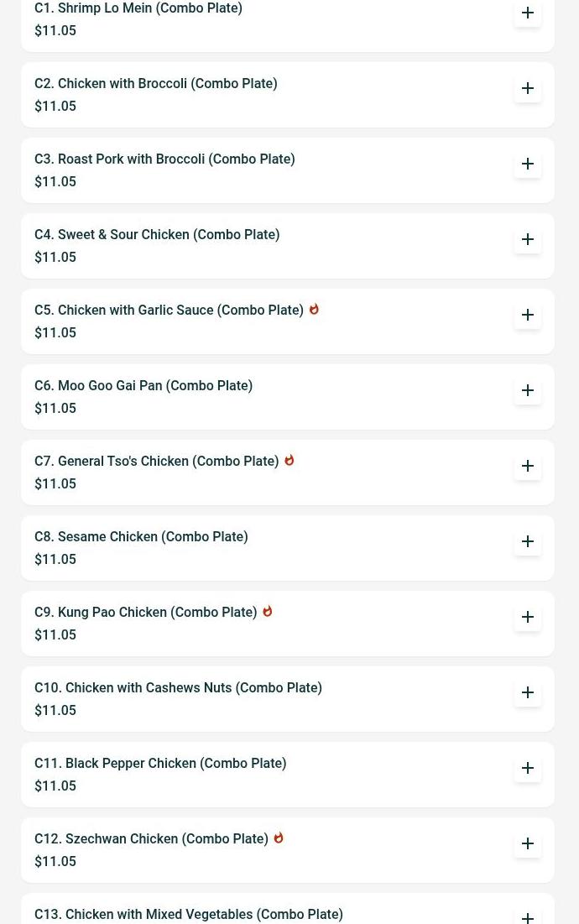The image size is (579, 924).
Task: Open C10 Chicken with Cashews Nuts title
Action: 178,688
